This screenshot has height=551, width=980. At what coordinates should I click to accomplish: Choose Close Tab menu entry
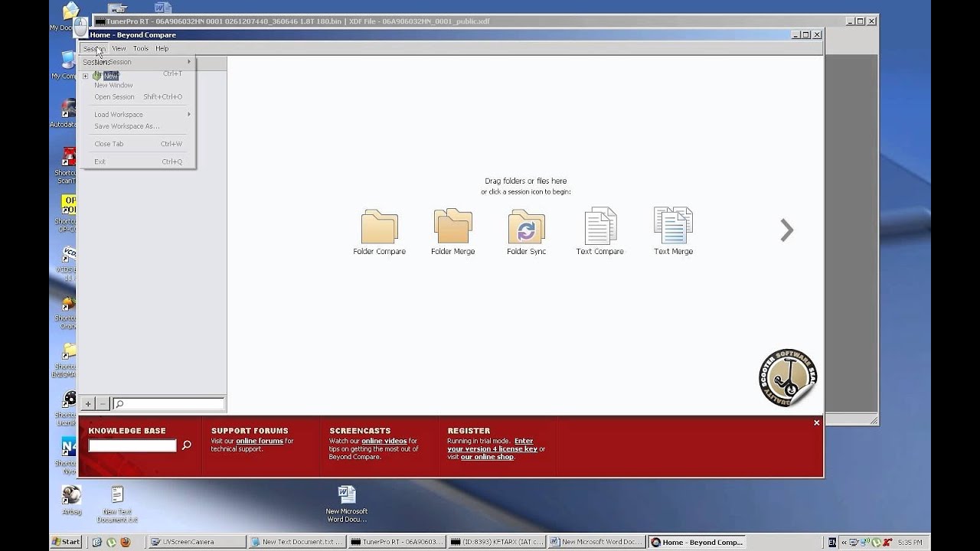click(136, 143)
